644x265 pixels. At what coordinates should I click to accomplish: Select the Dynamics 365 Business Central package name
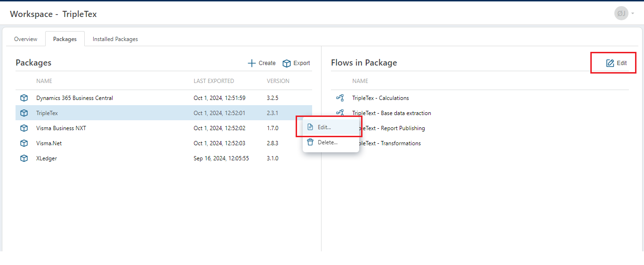tap(74, 98)
